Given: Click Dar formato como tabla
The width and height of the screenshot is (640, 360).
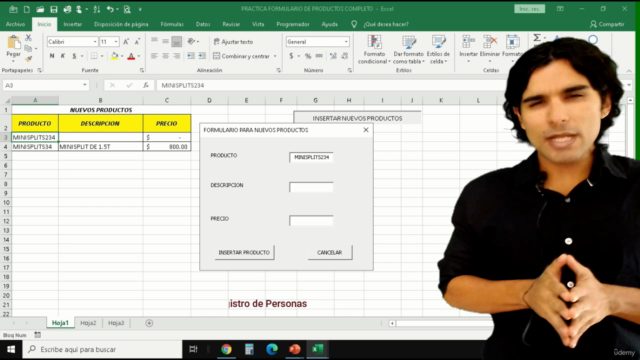Looking at the screenshot, I should (x=409, y=49).
